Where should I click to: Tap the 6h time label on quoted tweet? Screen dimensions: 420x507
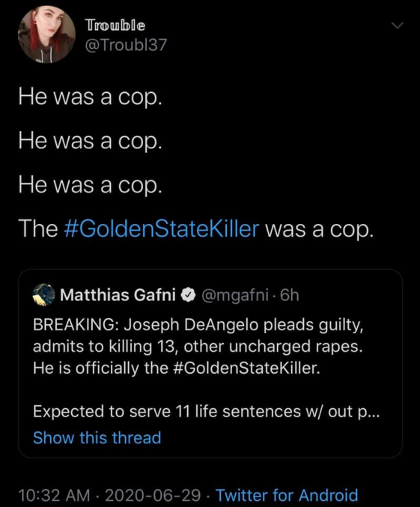tap(290, 295)
